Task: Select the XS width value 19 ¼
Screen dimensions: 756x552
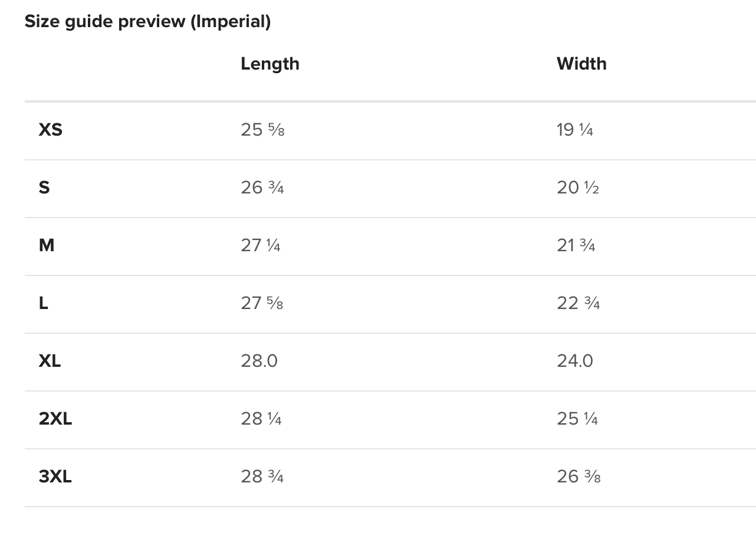Action: pos(575,130)
